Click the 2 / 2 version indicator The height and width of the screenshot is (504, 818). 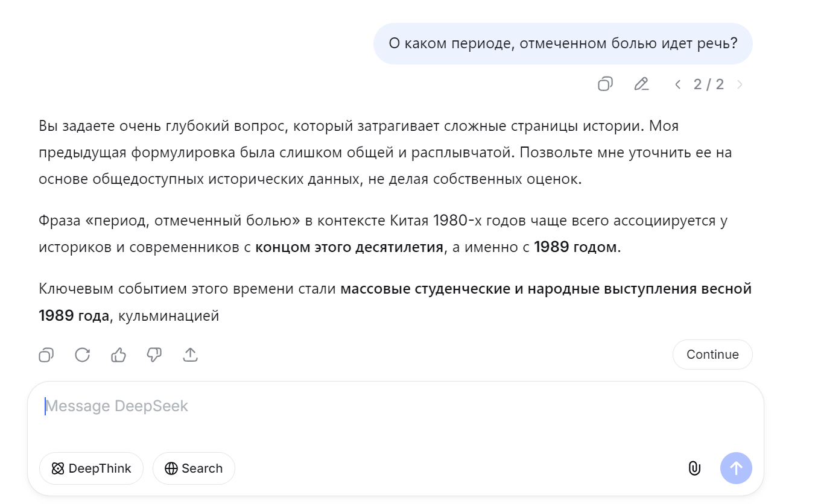(x=708, y=84)
